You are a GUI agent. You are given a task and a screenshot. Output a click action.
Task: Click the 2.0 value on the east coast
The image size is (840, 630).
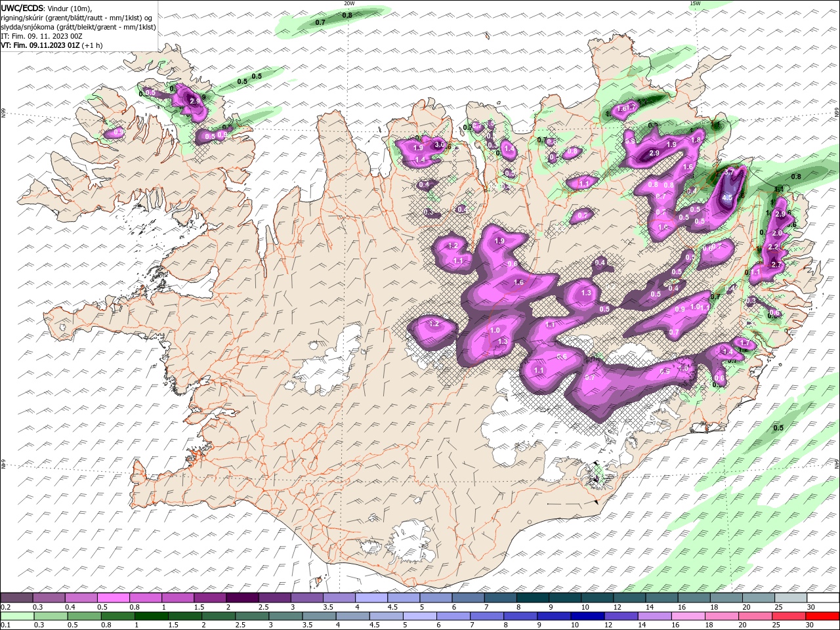click(777, 233)
